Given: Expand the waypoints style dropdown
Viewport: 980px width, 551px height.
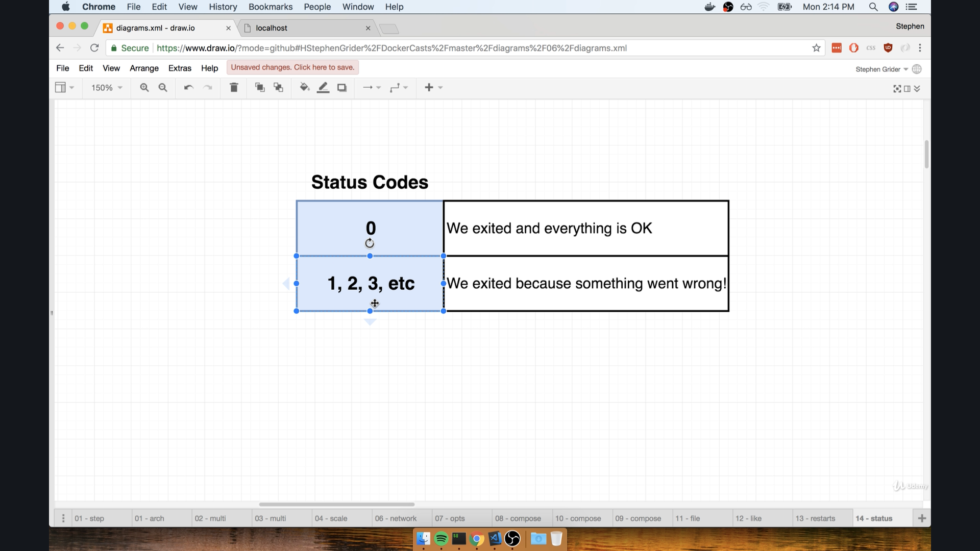Looking at the screenshot, I should [x=399, y=88].
